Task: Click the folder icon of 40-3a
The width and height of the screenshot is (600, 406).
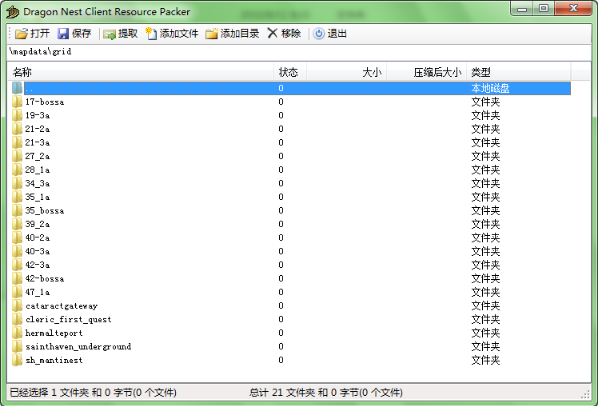Action: (x=17, y=251)
